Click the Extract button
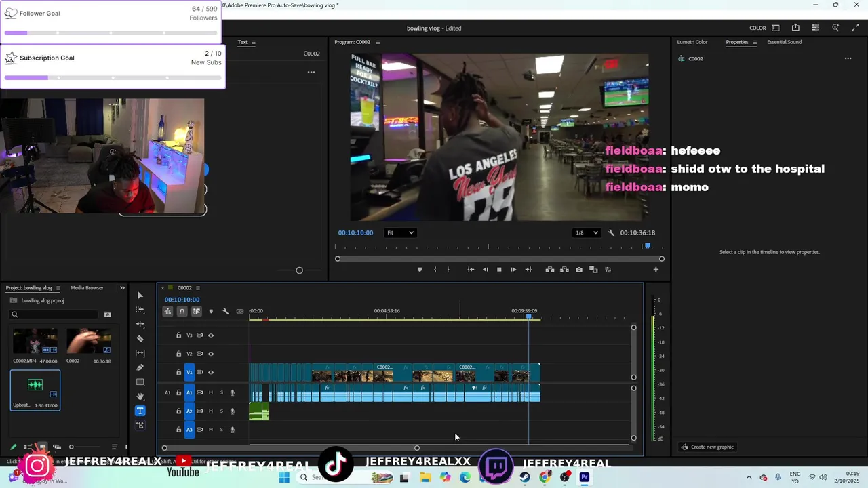 point(564,270)
